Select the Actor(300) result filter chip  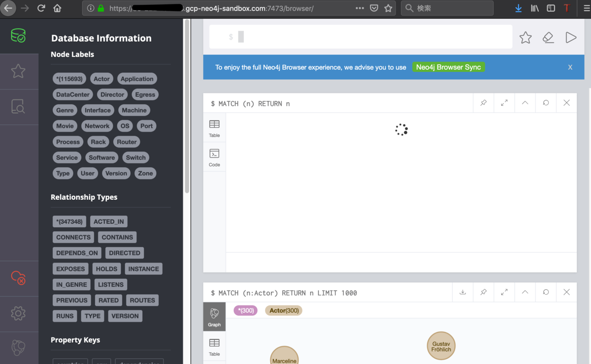(x=284, y=310)
